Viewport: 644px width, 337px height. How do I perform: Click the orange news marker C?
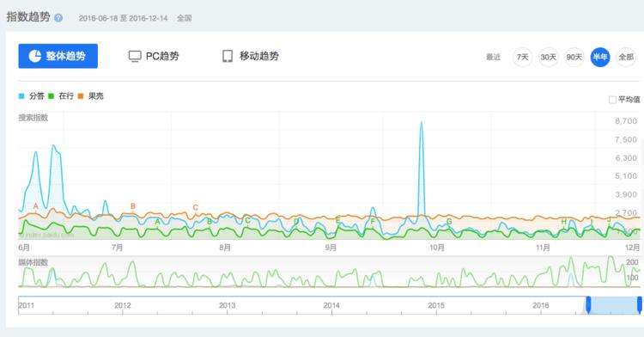point(196,207)
